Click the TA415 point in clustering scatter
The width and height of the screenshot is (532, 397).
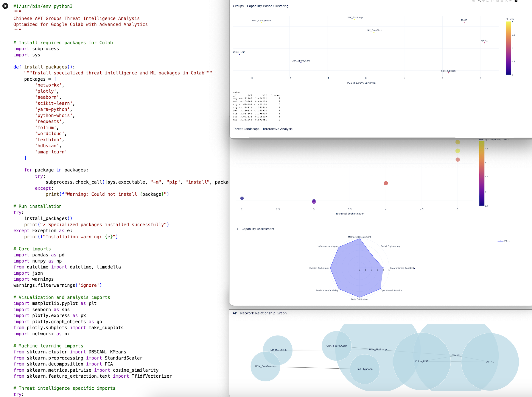[x=464, y=22]
